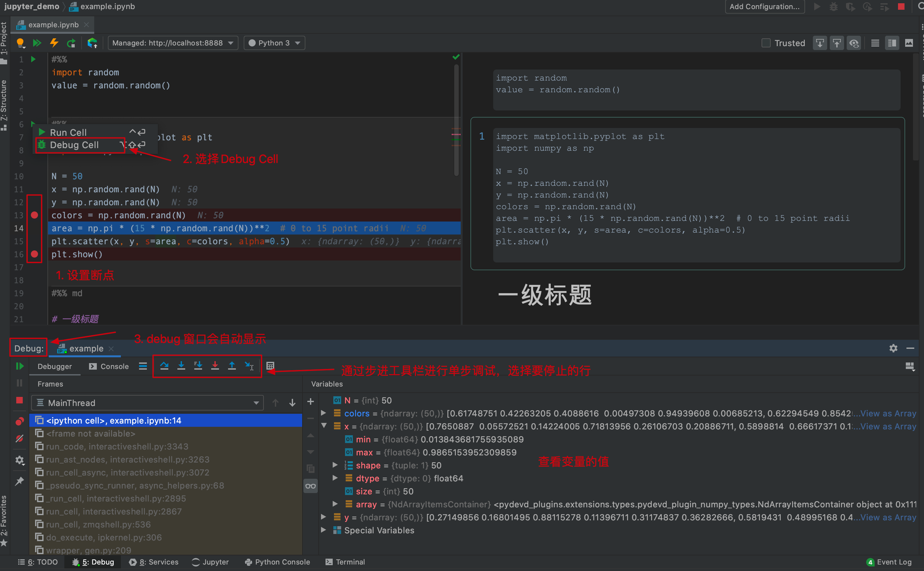Open the Event Log

[890, 562]
